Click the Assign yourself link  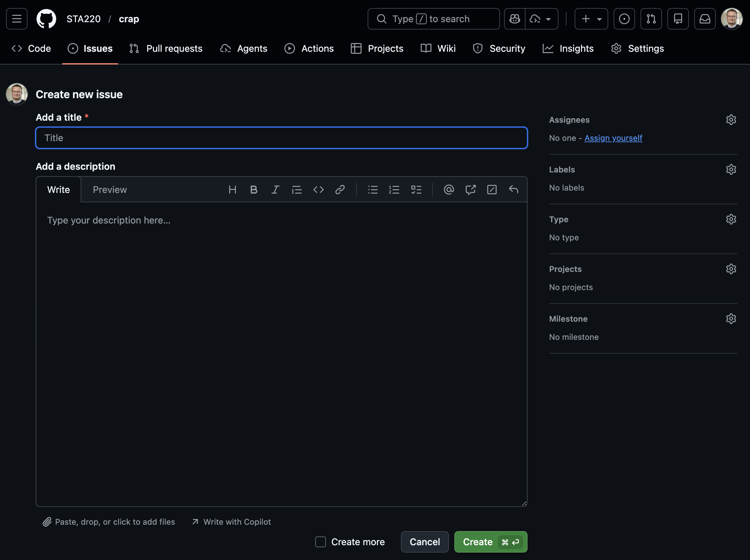pos(613,138)
